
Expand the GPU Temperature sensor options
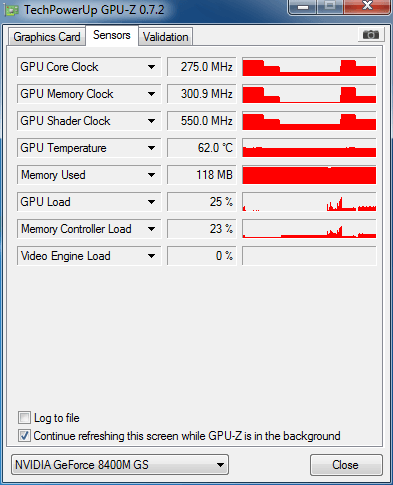(x=151, y=148)
